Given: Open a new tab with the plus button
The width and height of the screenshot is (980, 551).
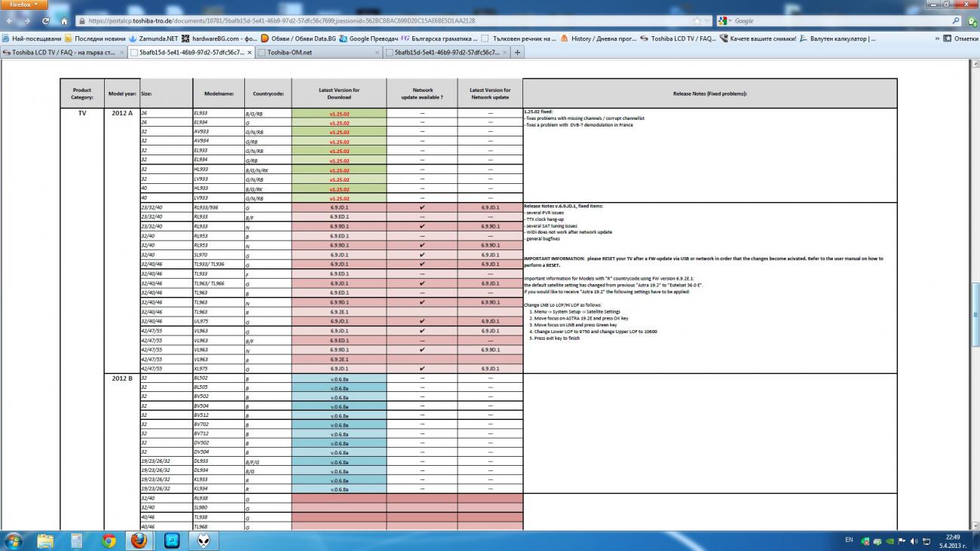Looking at the screenshot, I should point(517,52).
